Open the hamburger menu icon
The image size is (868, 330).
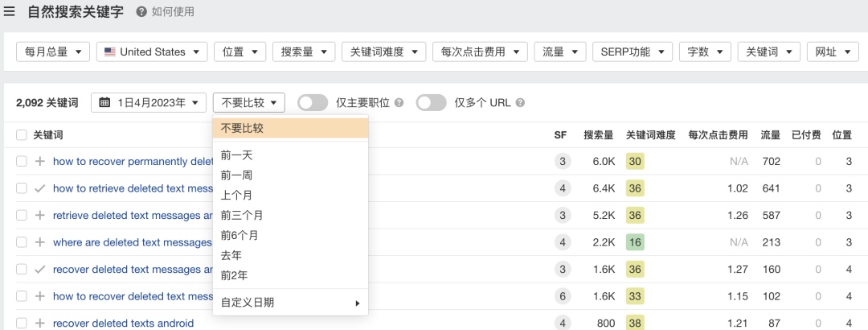[x=9, y=11]
